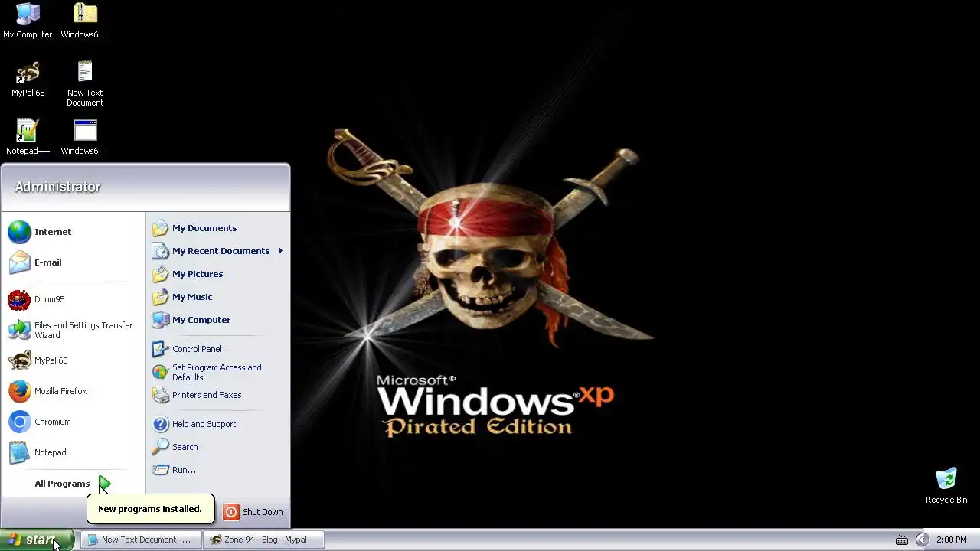The height and width of the screenshot is (551, 980).
Task: Click the New programs installed balloon
Action: [150, 509]
